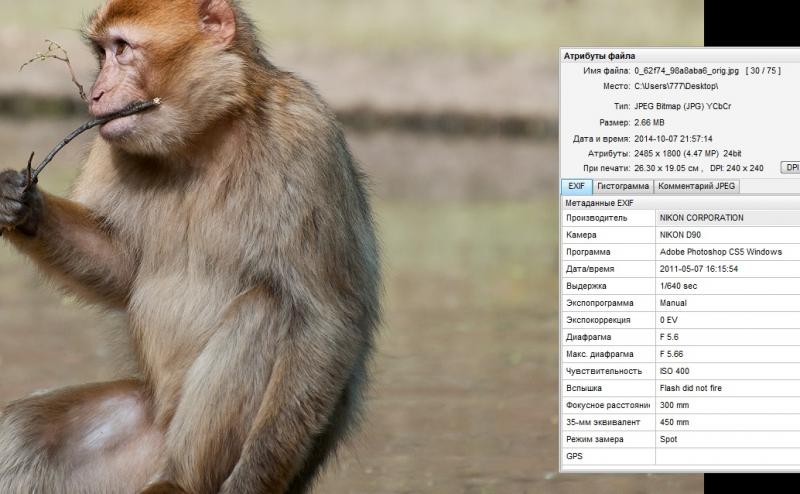Click the Метаданные EXIF header

(x=599, y=203)
